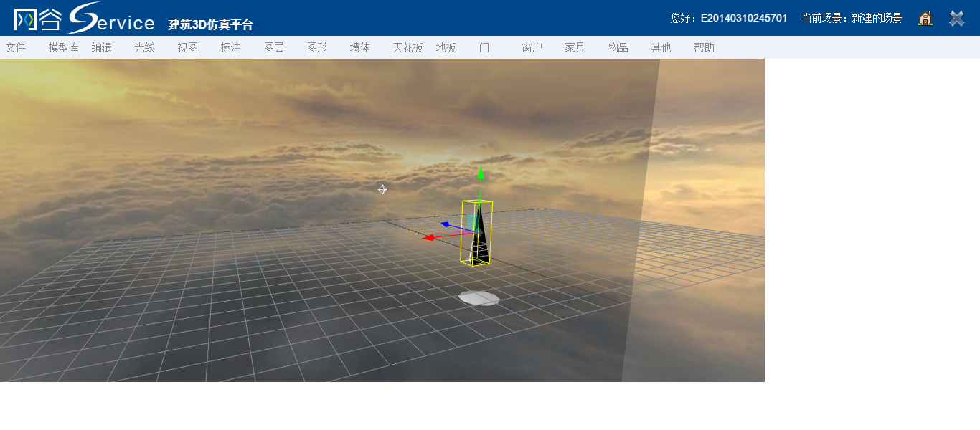Open the 地板 menu

[x=446, y=47]
